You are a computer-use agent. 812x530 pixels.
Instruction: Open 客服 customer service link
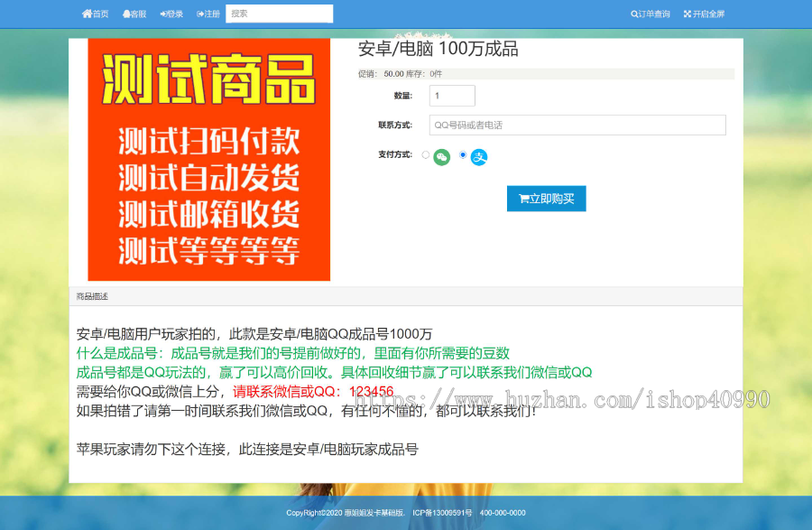point(134,14)
